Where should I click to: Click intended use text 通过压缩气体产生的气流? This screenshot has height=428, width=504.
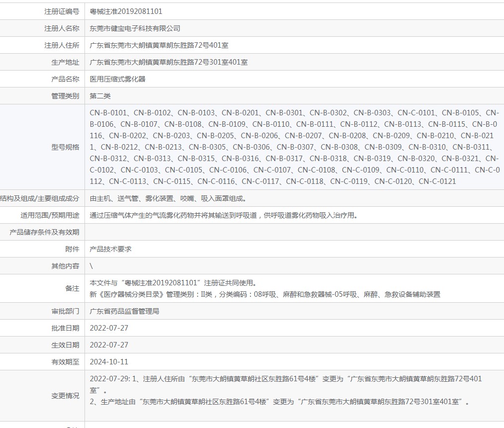click(x=224, y=215)
